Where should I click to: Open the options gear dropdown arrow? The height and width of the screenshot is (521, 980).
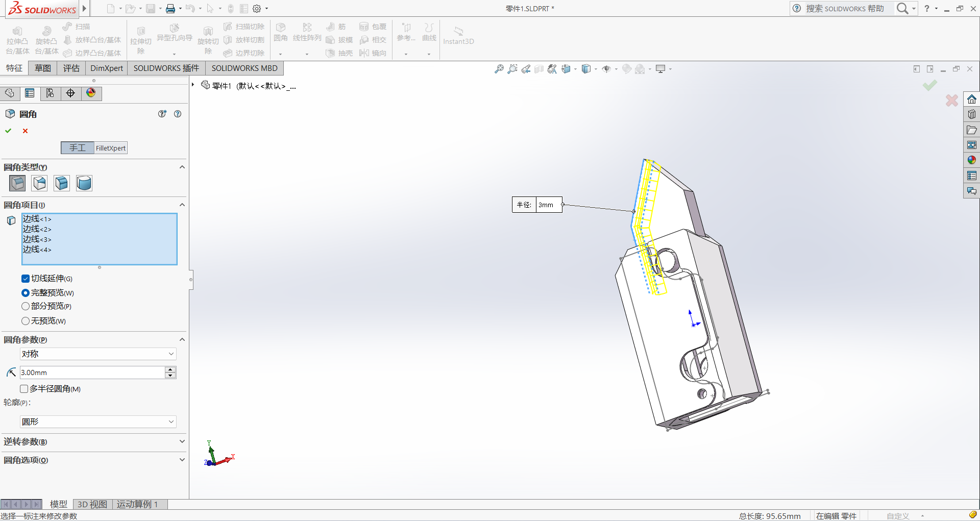coord(266,9)
